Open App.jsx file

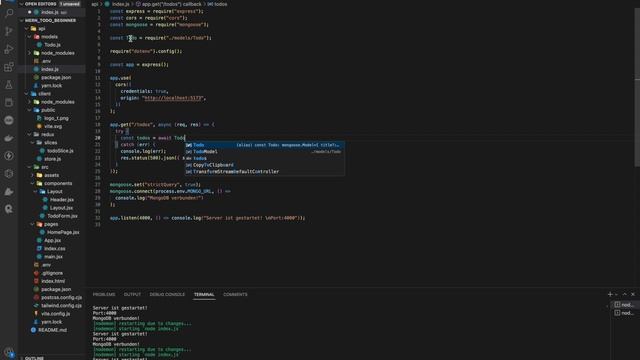pos(53,240)
